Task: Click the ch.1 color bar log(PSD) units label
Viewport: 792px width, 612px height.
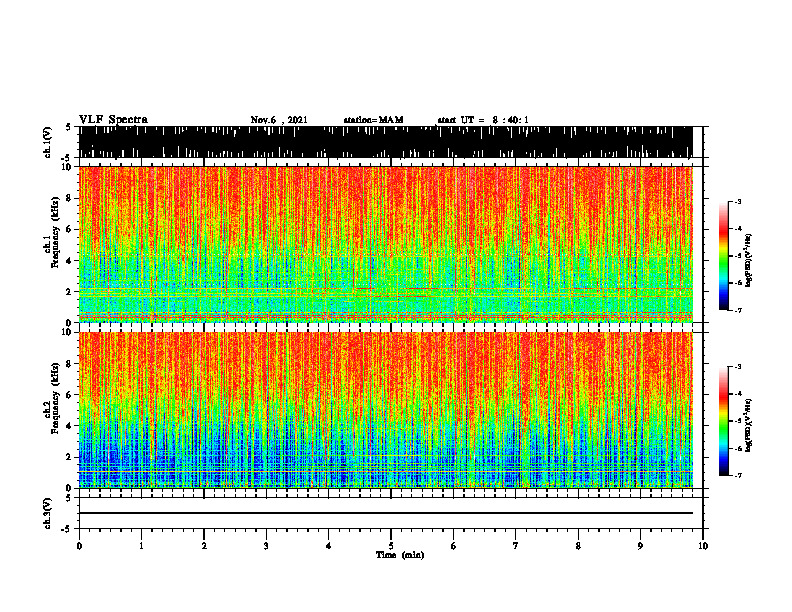Action: coord(749,260)
